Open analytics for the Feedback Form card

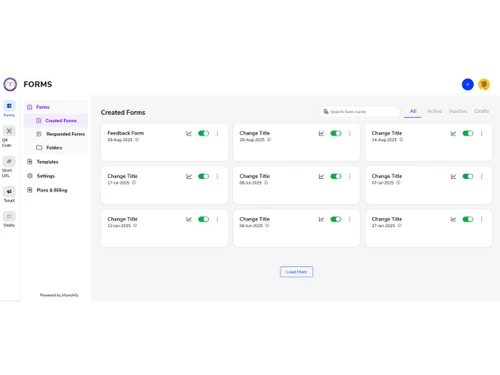(x=189, y=133)
